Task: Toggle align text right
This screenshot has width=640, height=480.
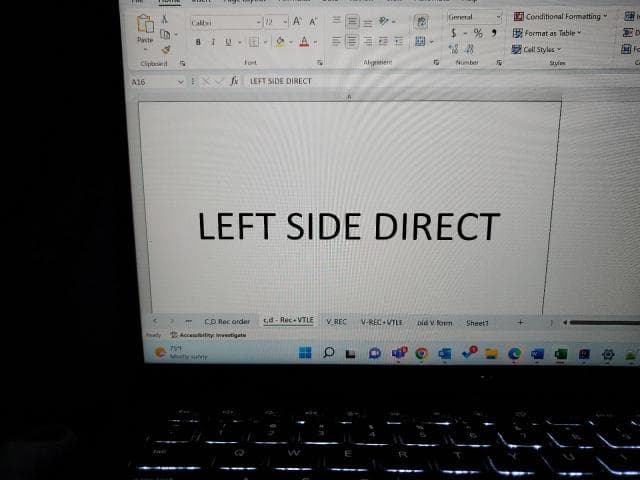Action: (368, 41)
